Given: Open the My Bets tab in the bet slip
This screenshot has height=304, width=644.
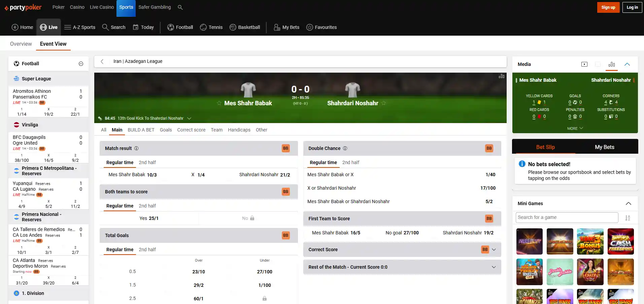Looking at the screenshot, I should [605, 147].
